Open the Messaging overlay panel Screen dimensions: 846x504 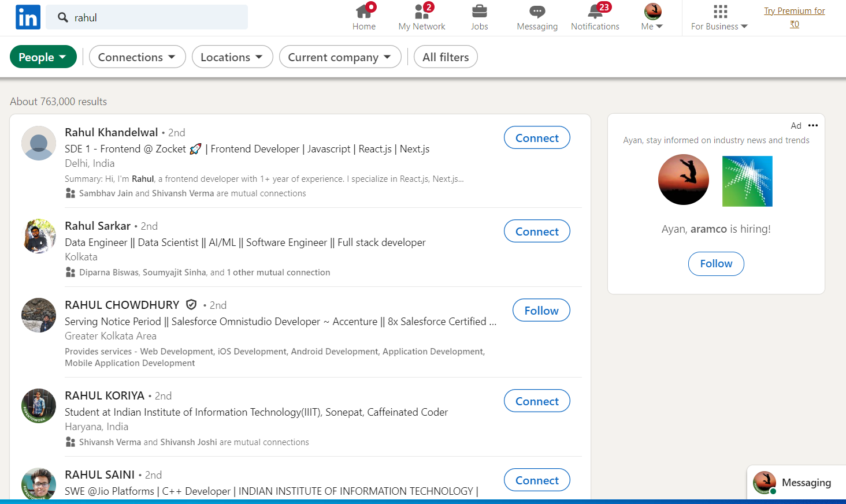pos(796,482)
